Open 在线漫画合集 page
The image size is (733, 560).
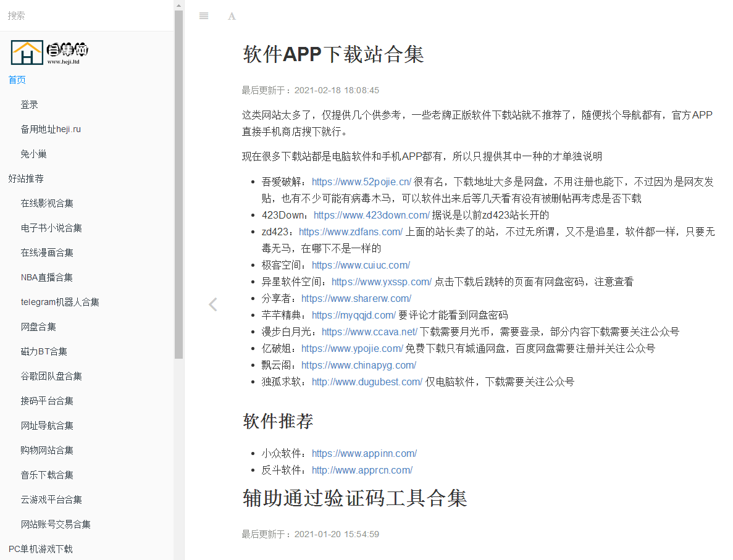click(x=47, y=253)
